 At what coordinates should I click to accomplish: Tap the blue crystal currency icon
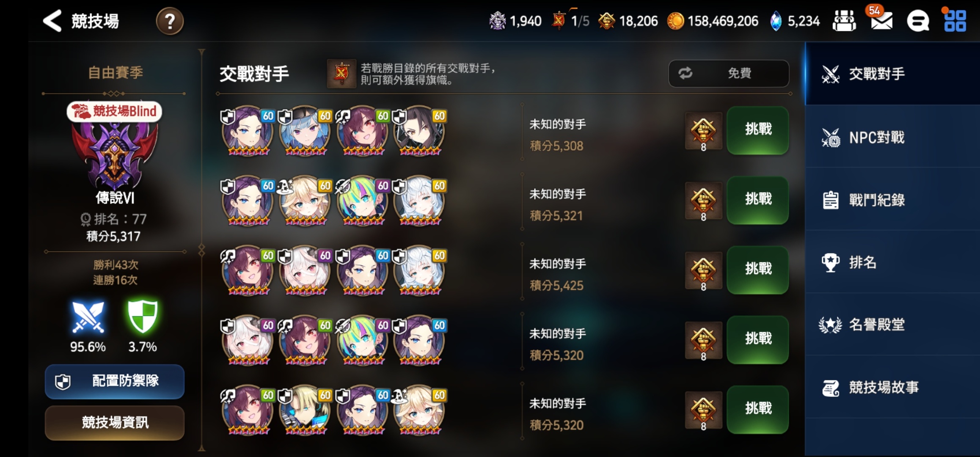click(776, 21)
